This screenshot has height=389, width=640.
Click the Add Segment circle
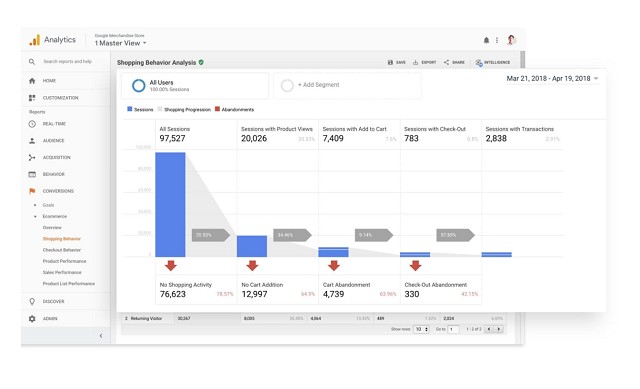pyautogui.click(x=287, y=86)
